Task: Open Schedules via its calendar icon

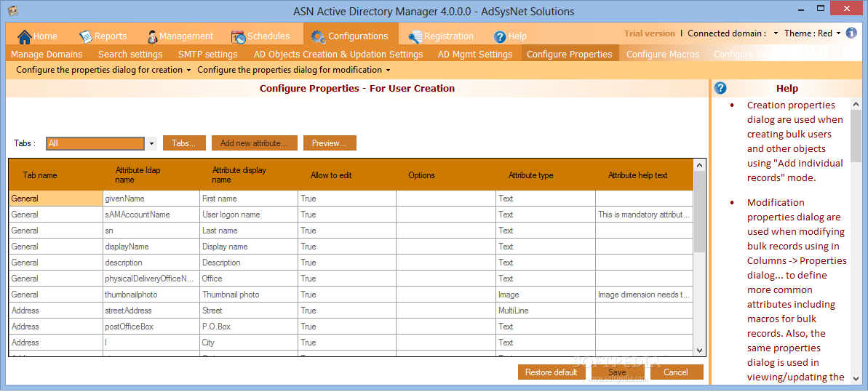Action: pyautogui.click(x=238, y=36)
